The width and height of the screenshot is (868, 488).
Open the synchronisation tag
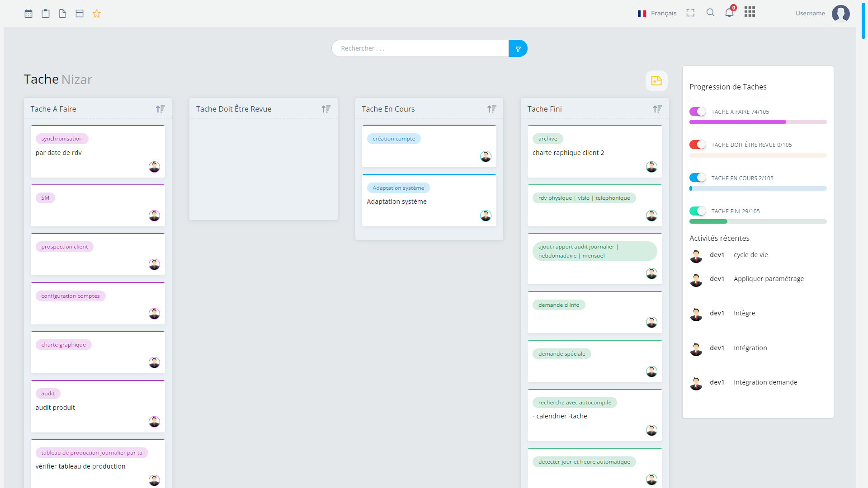62,139
